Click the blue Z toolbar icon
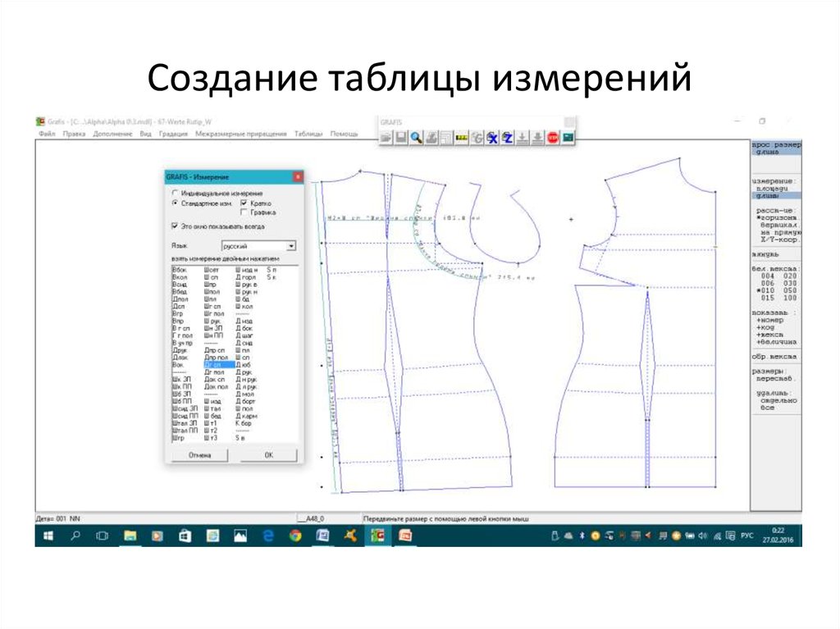Screen dimensions: 840x629 pos(506,135)
